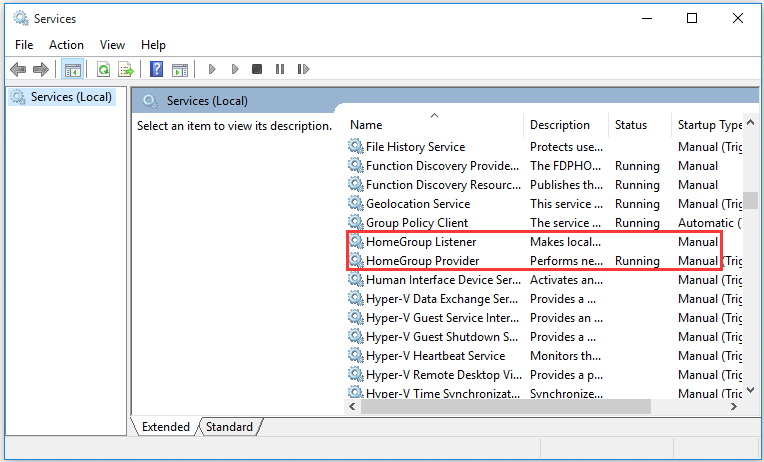Select the Geolocation Service entry

[x=418, y=204]
